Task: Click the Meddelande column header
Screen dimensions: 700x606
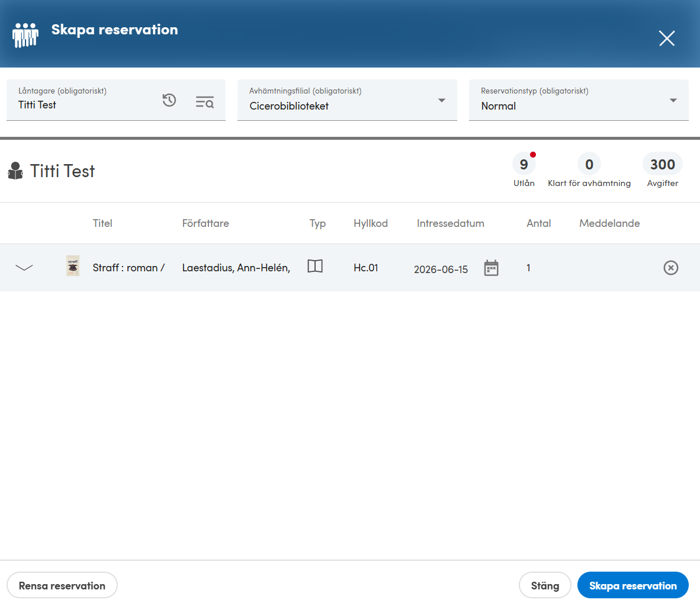Action: pyautogui.click(x=609, y=223)
